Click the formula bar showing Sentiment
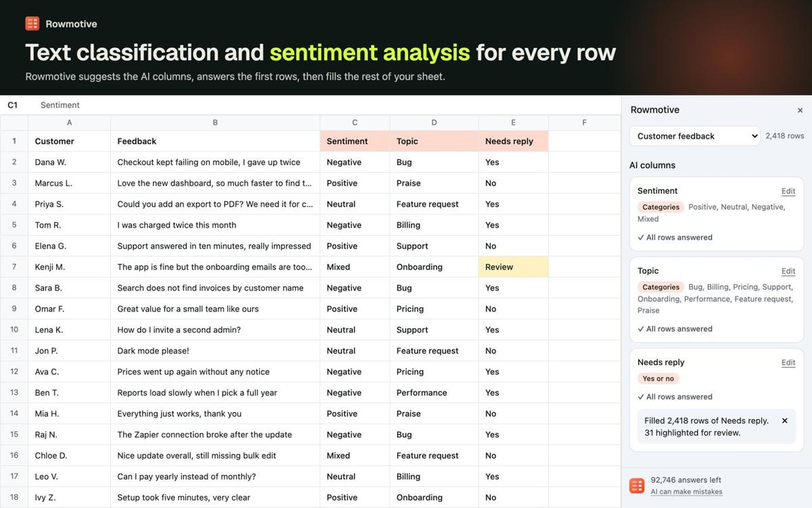 click(60, 105)
